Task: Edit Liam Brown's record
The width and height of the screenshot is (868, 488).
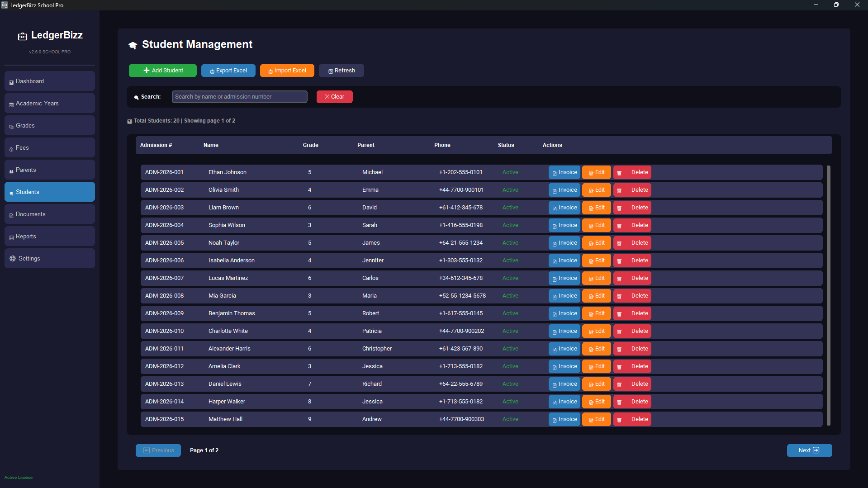Action: click(597, 208)
